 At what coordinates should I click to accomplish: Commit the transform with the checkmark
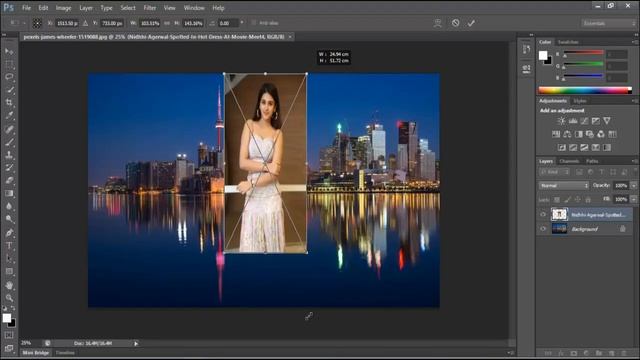471,23
